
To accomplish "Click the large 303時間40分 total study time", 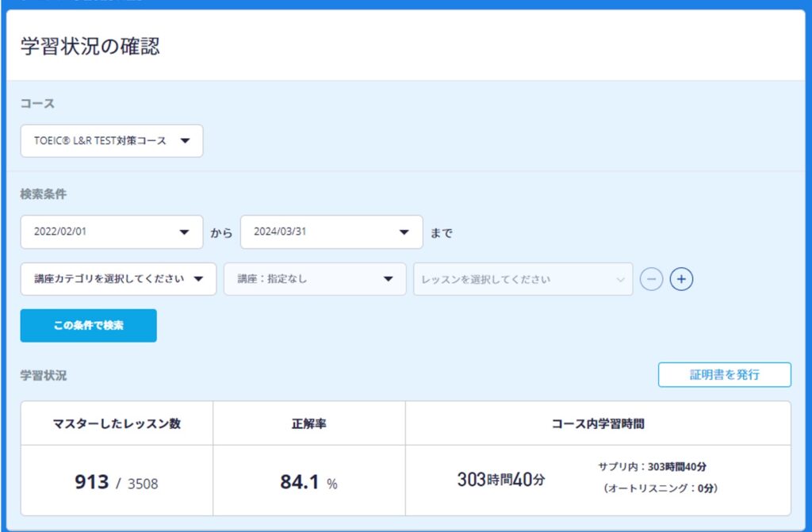I will [500, 480].
